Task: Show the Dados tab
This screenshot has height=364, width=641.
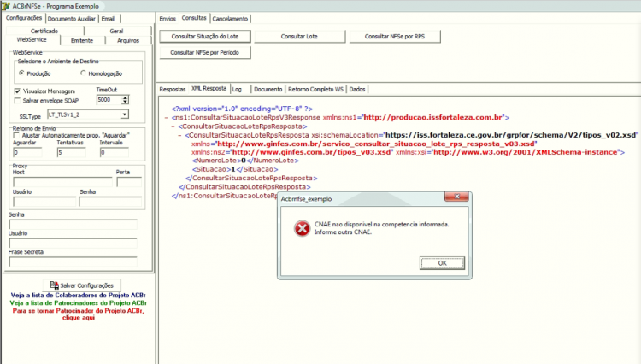Action: [x=357, y=89]
